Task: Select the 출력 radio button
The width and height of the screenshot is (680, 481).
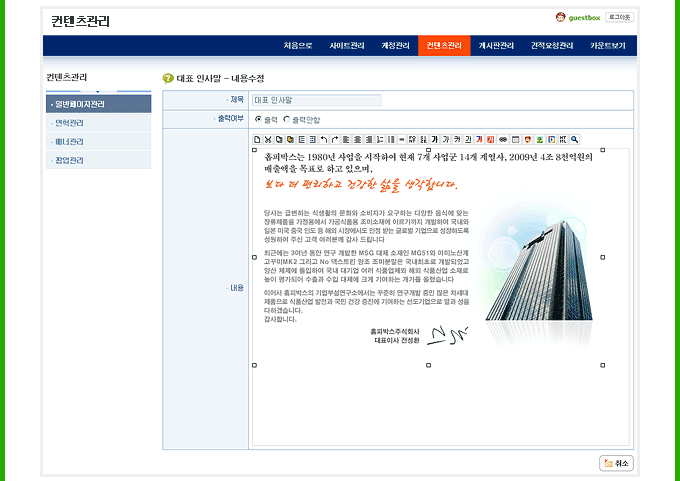Action: 258,118
